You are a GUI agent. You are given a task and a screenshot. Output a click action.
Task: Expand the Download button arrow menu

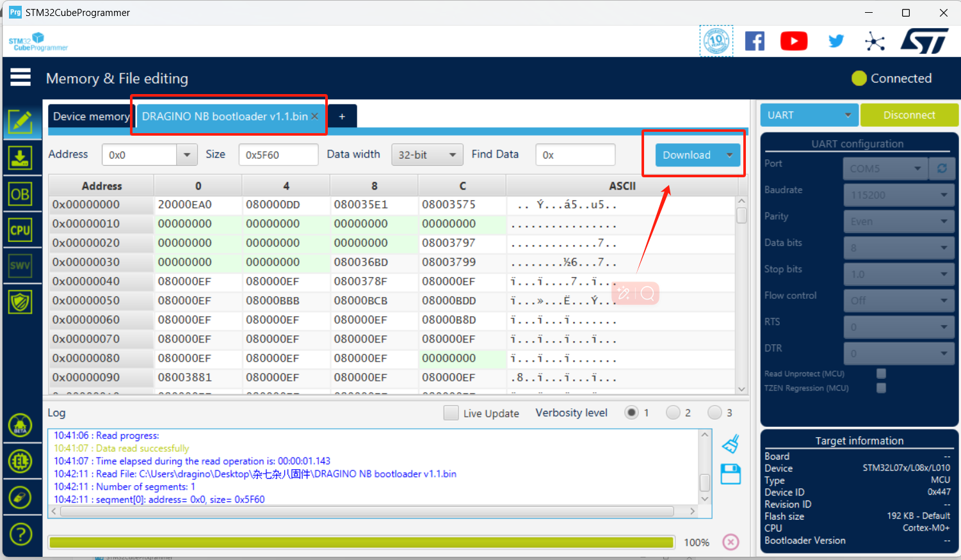click(x=730, y=155)
